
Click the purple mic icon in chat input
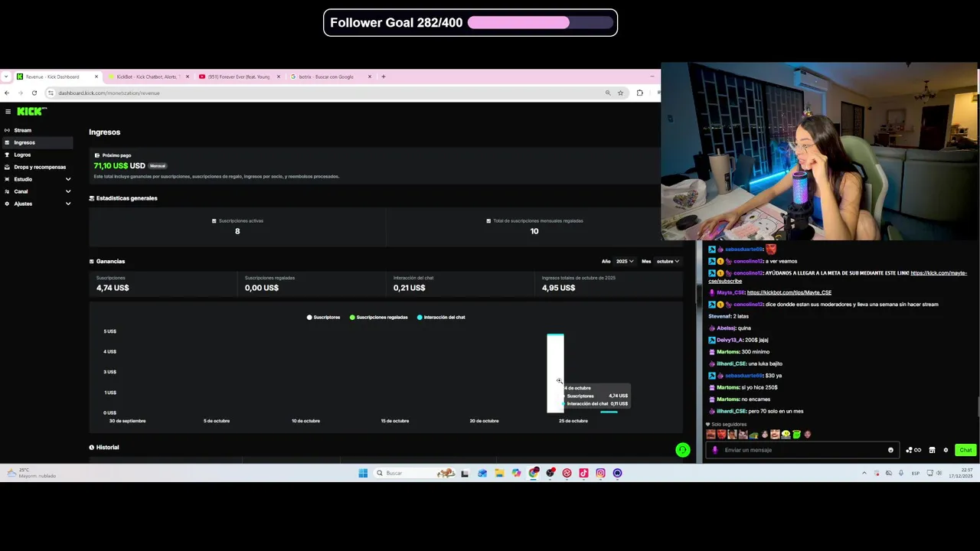[x=715, y=450]
